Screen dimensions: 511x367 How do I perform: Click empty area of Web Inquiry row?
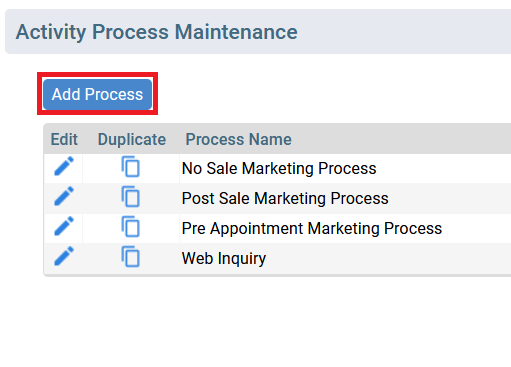(x=388, y=258)
